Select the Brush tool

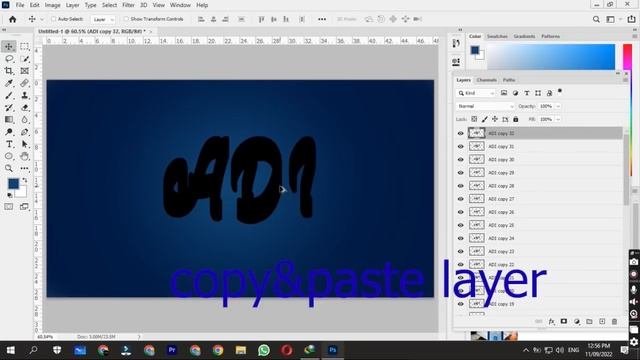click(9, 96)
